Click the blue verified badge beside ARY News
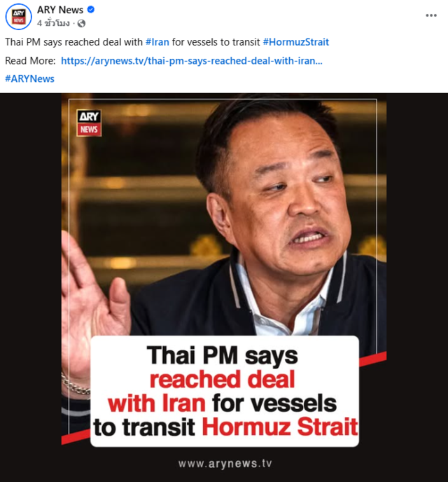Screen dimensions: 448x482 coord(90,10)
